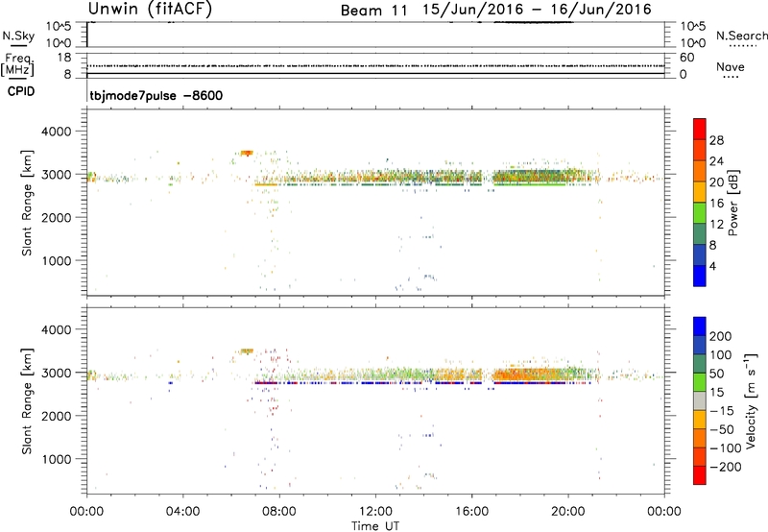Click the dense orange 17:00–20:00 band in the velocity panel
The image size is (768, 532).
click(532, 375)
